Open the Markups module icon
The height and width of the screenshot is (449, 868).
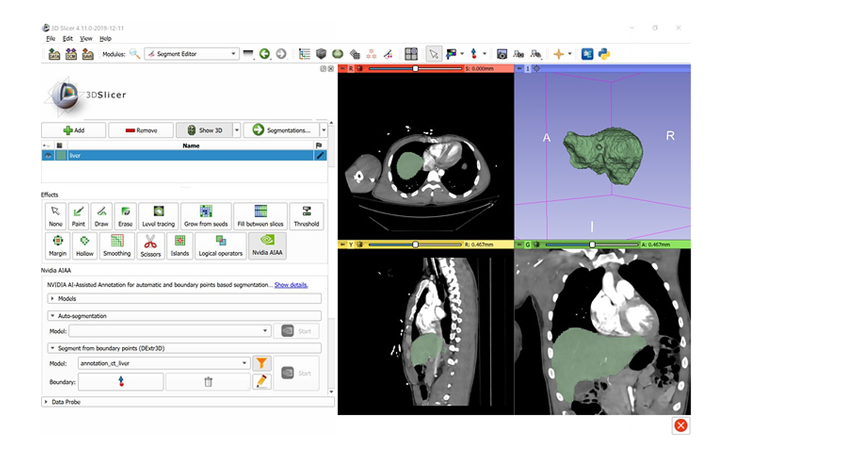(371, 54)
